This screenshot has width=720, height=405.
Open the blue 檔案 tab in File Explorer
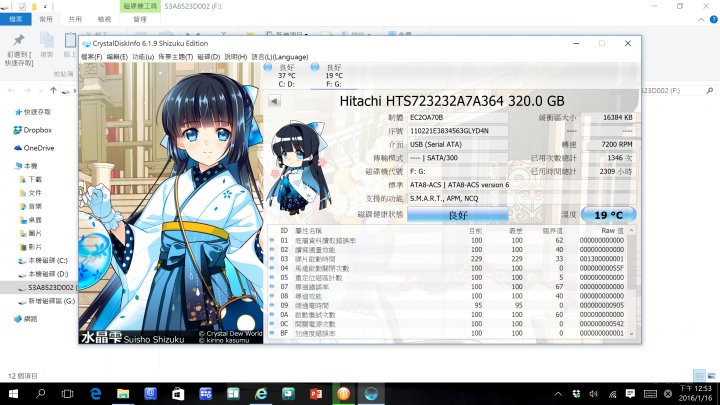[x=16, y=19]
